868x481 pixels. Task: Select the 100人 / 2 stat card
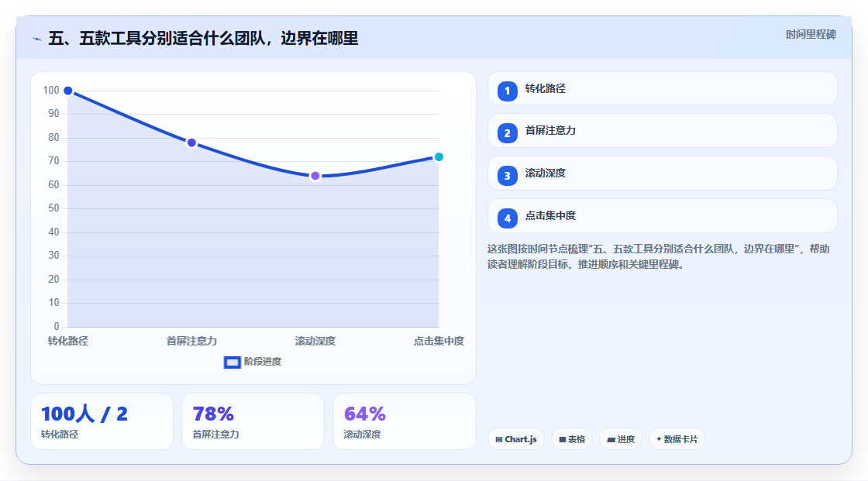tap(102, 421)
